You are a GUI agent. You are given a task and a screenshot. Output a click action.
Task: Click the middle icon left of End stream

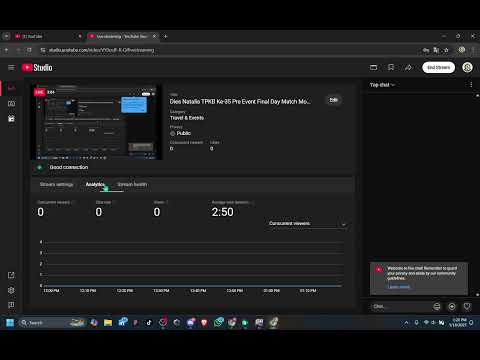(391, 68)
